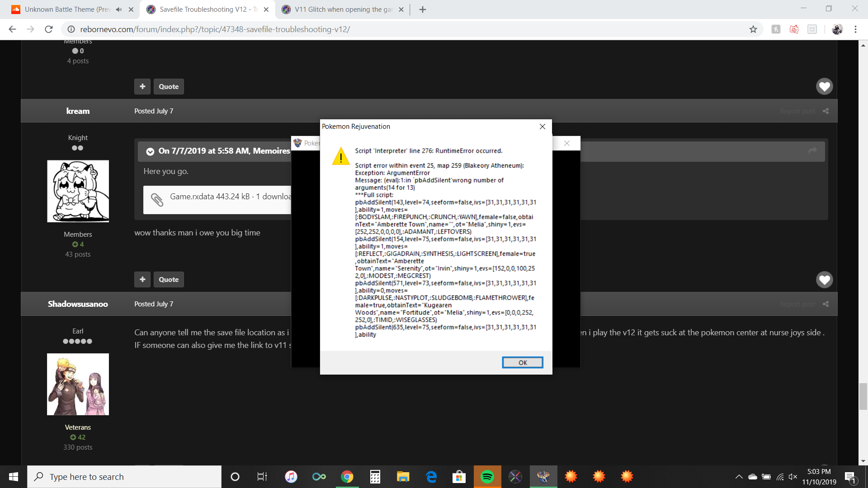Report Shadowsusanoo's post
The image size is (868, 488).
tap(797, 304)
